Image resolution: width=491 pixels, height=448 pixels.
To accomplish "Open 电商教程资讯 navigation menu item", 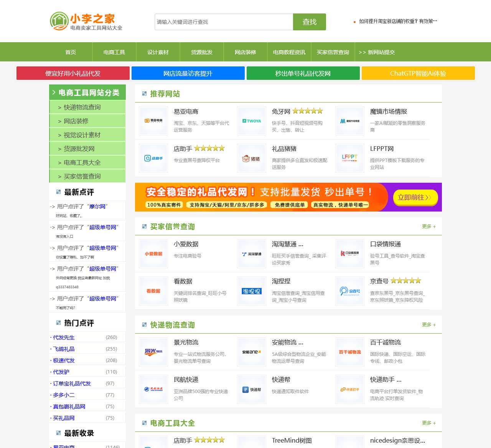I will 289,52.
